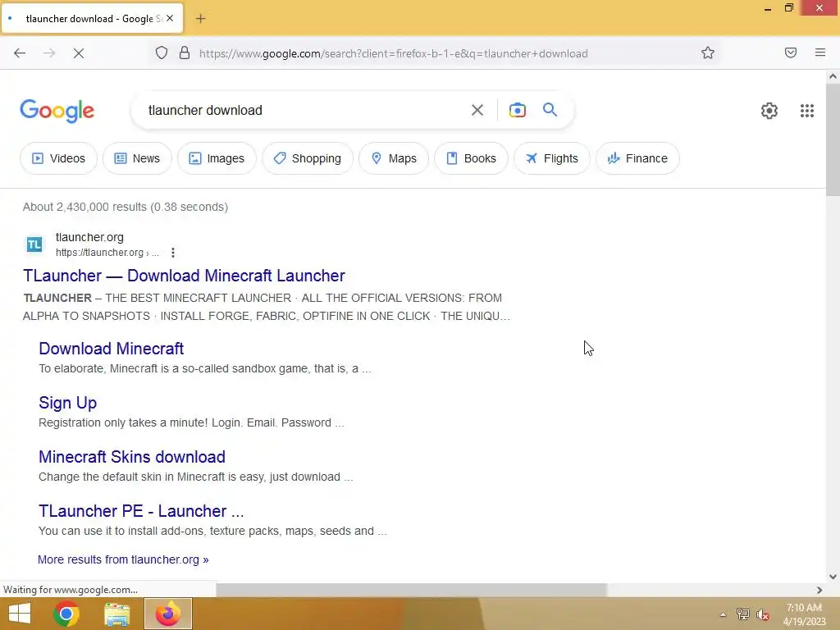Open TLauncher — Download Minecraft Launcher result
The width and height of the screenshot is (840, 630).
[185, 276]
